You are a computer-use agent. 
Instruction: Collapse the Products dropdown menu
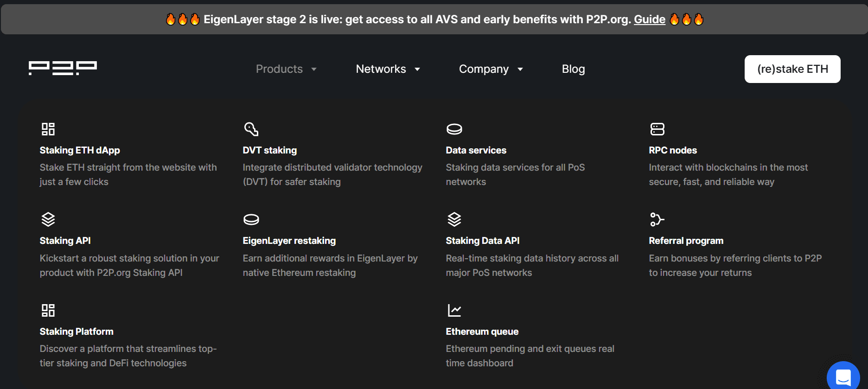[x=286, y=69]
